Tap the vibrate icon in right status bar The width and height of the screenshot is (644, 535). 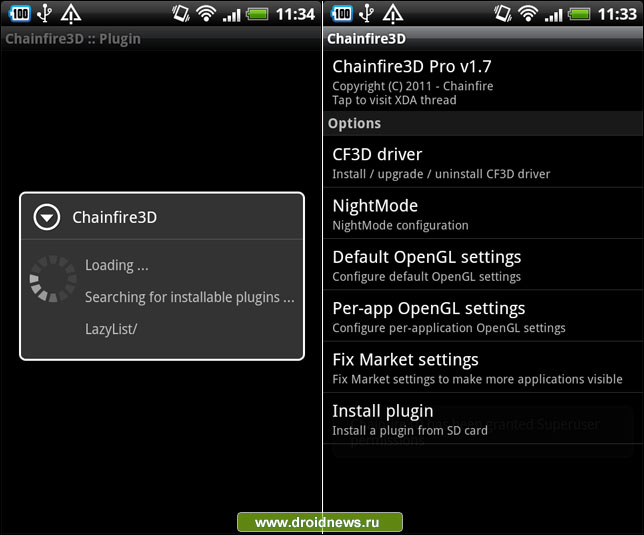(x=503, y=14)
